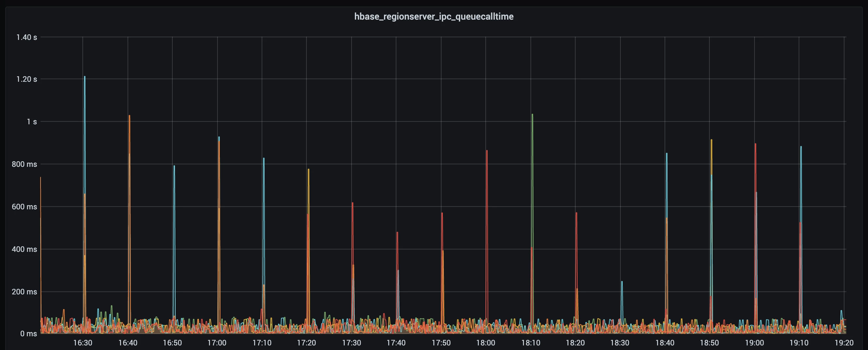
Task: Click the 1.40 s y-axis label
Action: pos(26,37)
